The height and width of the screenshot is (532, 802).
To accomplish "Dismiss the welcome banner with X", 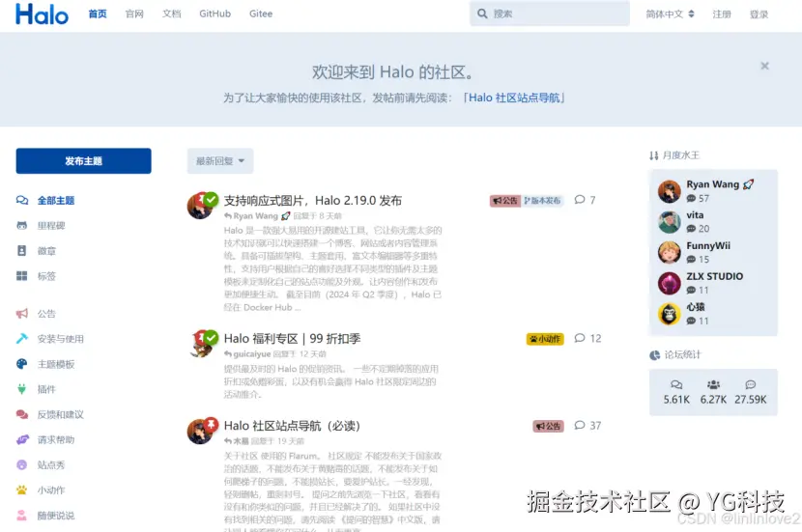I will click(764, 66).
